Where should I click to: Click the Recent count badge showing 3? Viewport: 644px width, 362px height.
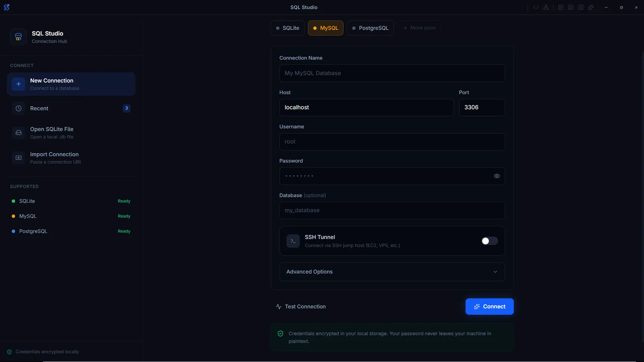(126, 108)
